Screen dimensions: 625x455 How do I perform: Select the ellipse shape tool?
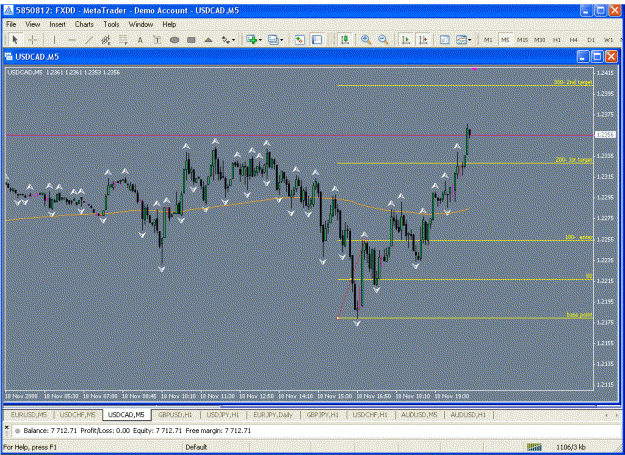[174, 39]
